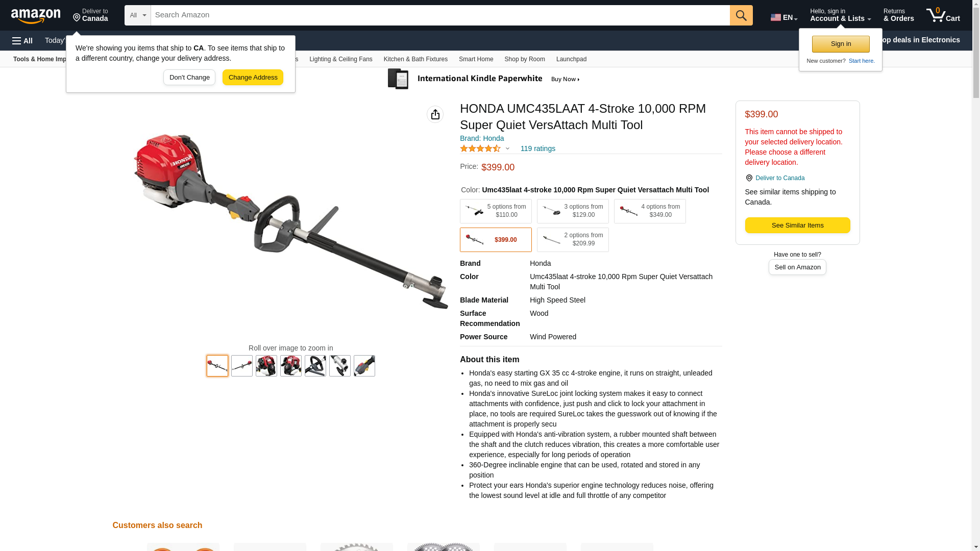Open the All hamburger menu
The width and height of the screenshot is (980, 551).
tap(22, 40)
